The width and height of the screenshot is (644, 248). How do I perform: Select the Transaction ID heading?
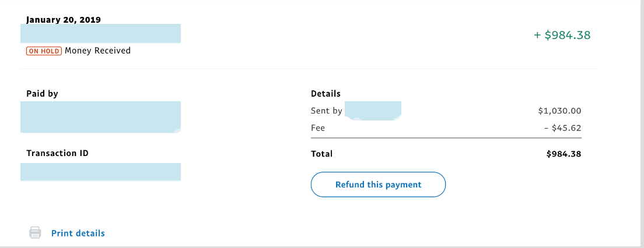coord(58,153)
